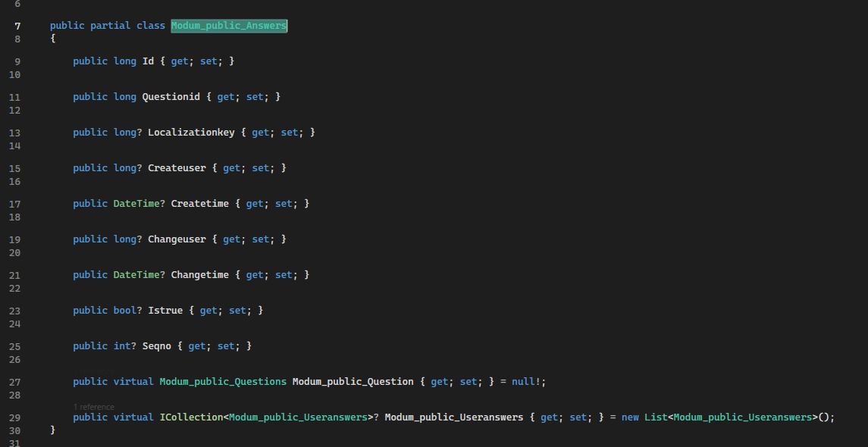Screen dimensions: 868x447
Task: Click the List type in the new expression
Action: [x=655, y=417]
